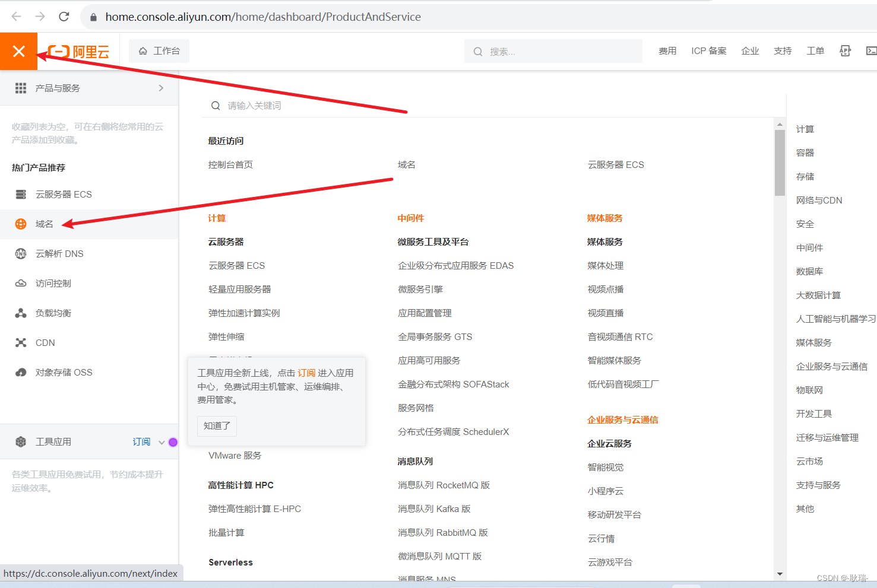The width and height of the screenshot is (877, 588).
Task: Open the 费用 menu in the header
Action: pyautogui.click(x=667, y=51)
